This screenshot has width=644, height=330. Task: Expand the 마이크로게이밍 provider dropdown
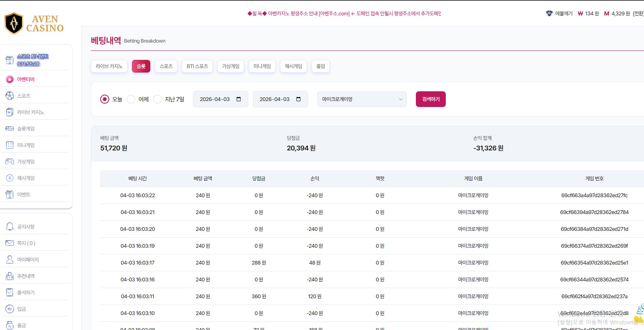[x=362, y=99]
